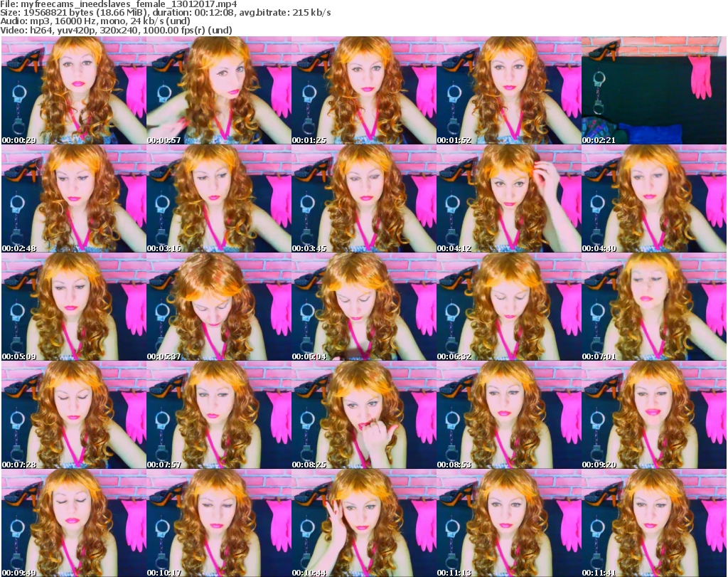This screenshot has width=728, height=577.
Task: Select the thumbnail frame stamped 00:05:37
Action: tap(219, 307)
